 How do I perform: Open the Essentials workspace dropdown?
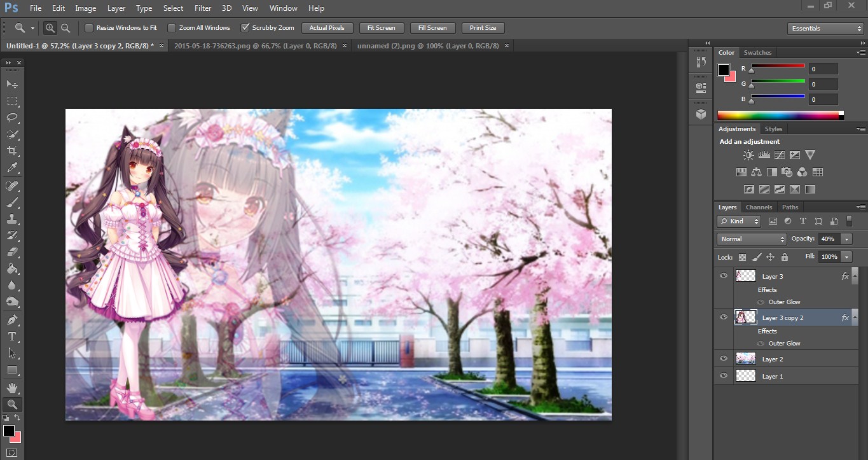coord(825,28)
